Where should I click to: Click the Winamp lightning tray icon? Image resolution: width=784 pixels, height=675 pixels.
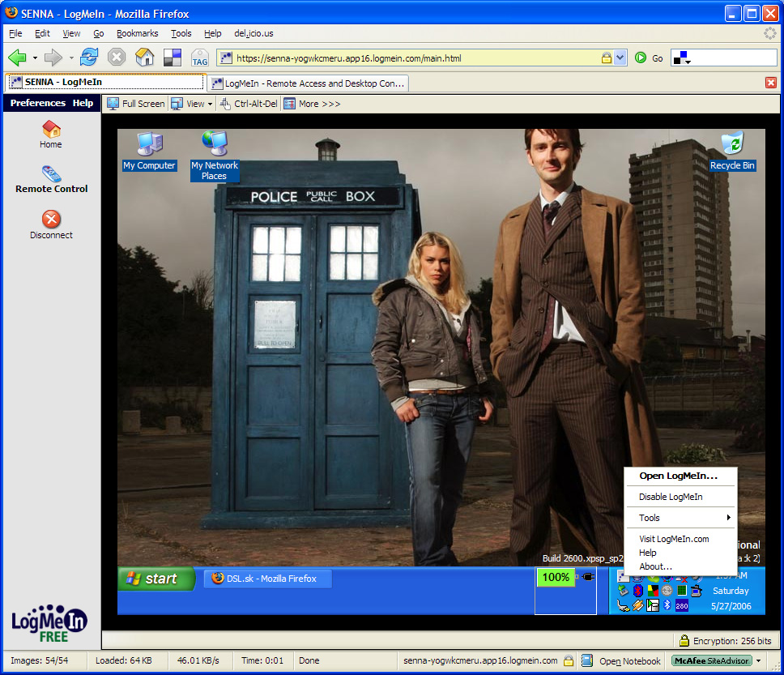pyautogui.click(x=637, y=606)
